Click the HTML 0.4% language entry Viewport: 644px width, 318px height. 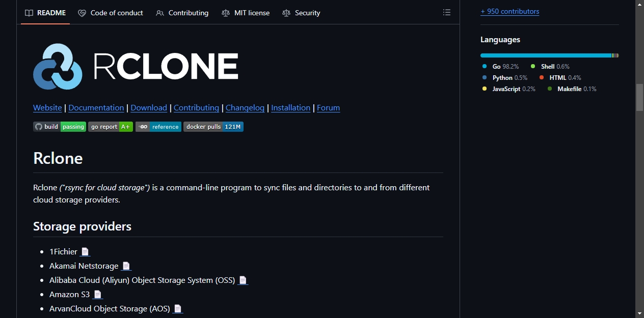point(560,78)
